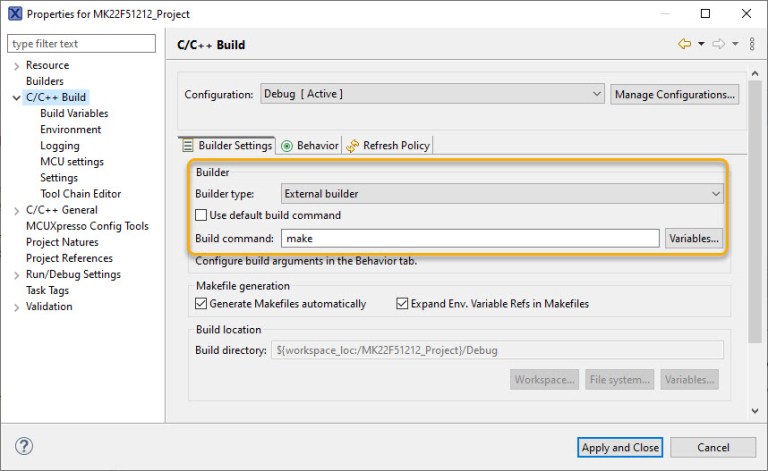Expand the Resource tree node
The height and width of the screenshot is (471, 768).
click(16, 66)
